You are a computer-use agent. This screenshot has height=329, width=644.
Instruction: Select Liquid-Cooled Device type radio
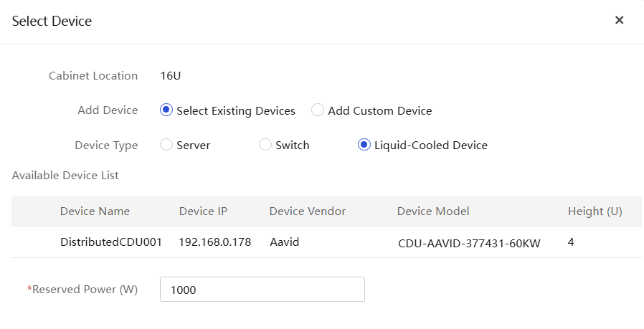pos(364,145)
